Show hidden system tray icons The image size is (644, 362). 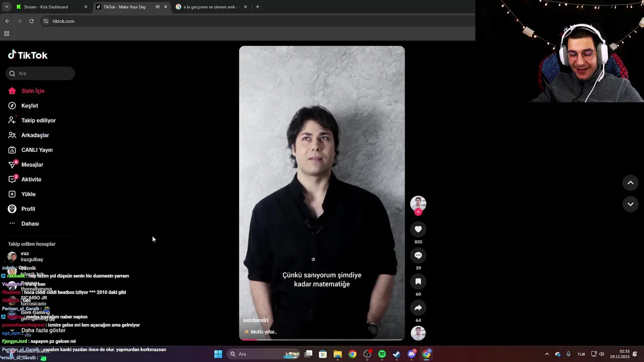547,354
